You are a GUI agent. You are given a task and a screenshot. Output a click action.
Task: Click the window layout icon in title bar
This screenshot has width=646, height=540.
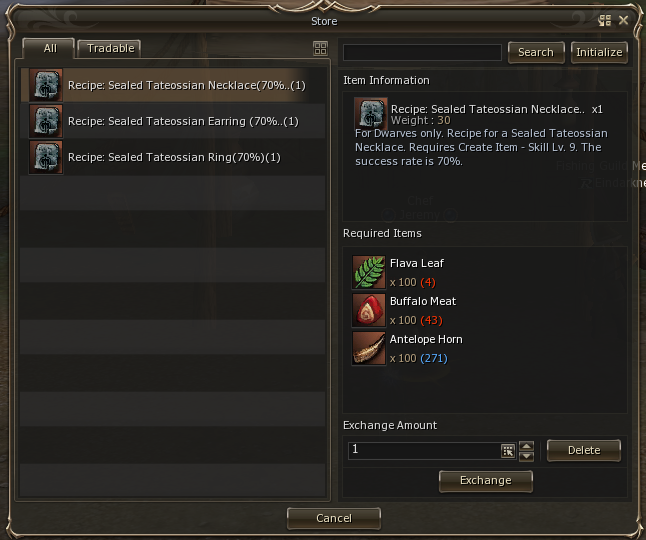tap(604, 21)
